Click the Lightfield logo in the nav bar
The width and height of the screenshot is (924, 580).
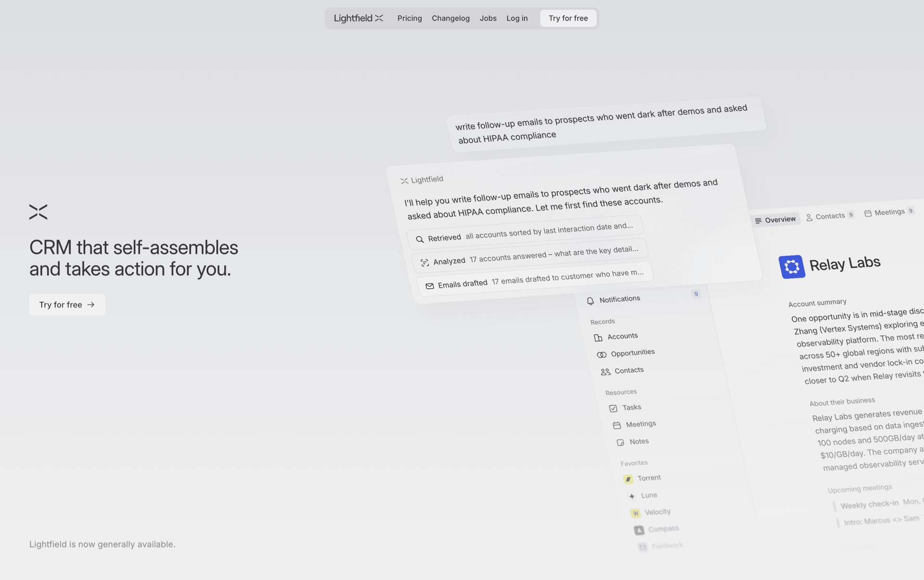click(x=359, y=18)
